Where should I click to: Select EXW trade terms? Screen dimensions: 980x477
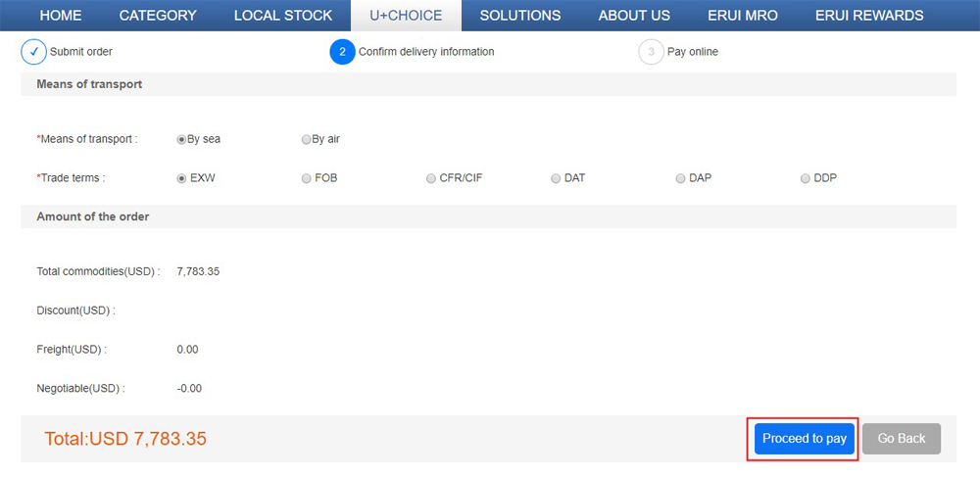click(182, 178)
